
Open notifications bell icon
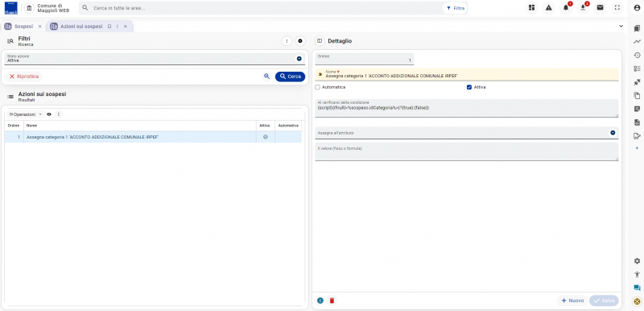[x=566, y=7]
